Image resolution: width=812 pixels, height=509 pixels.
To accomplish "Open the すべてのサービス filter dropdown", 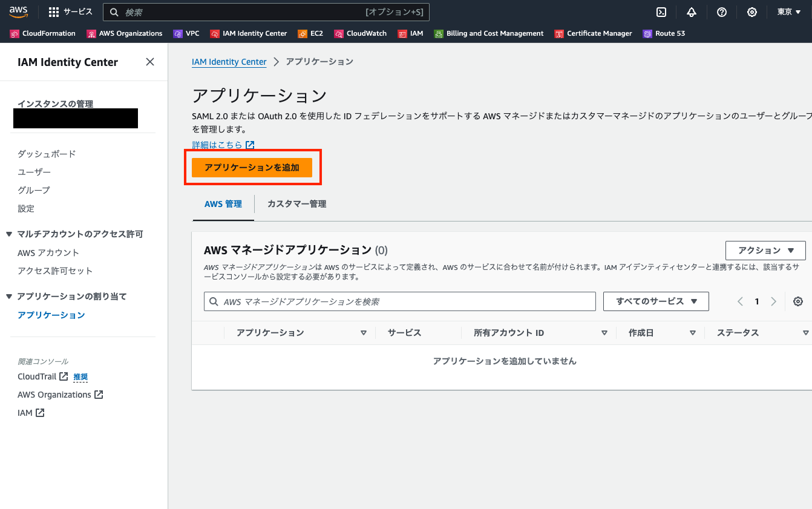I will (655, 301).
